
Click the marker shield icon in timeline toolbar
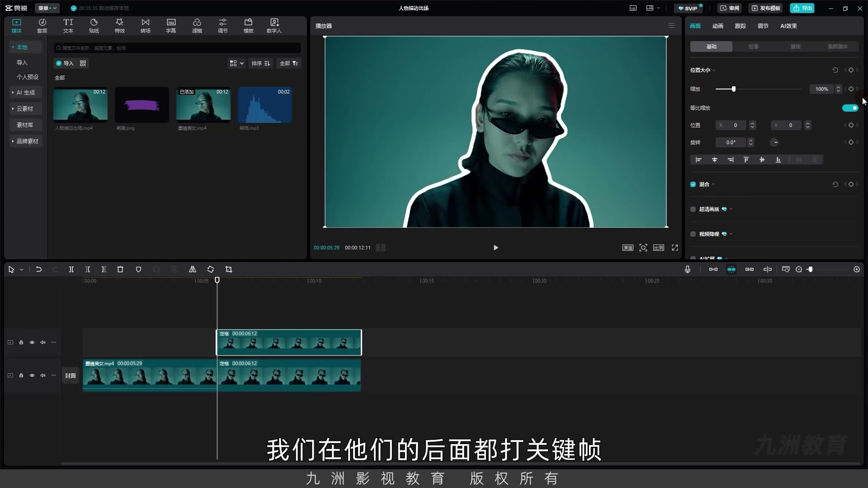[x=138, y=269]
